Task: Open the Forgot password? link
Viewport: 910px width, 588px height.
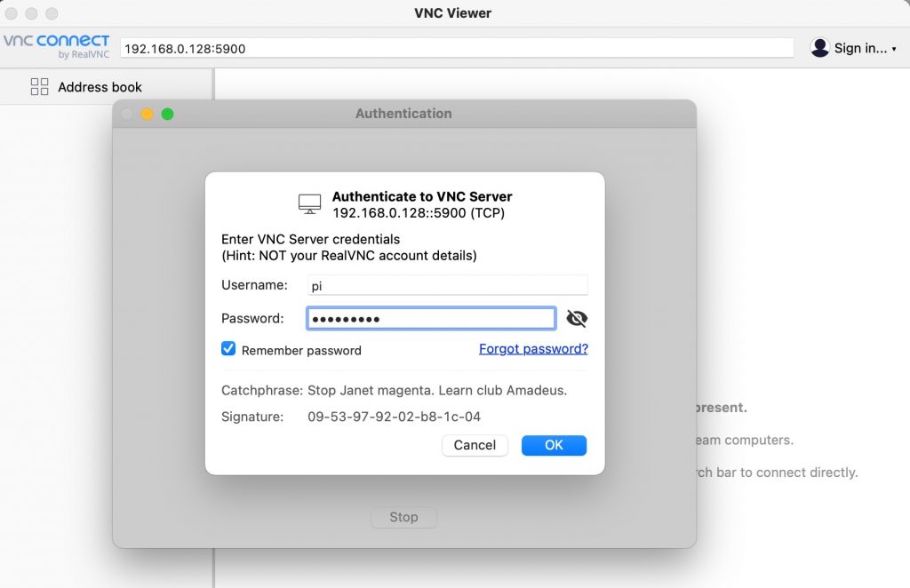Action: (x=533, y=348)
